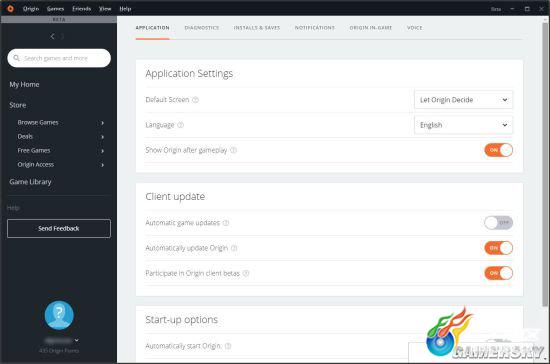Switch to the Origin In-Game tab
Viewport: 550px width, 364px height.
tap(371, 28)
